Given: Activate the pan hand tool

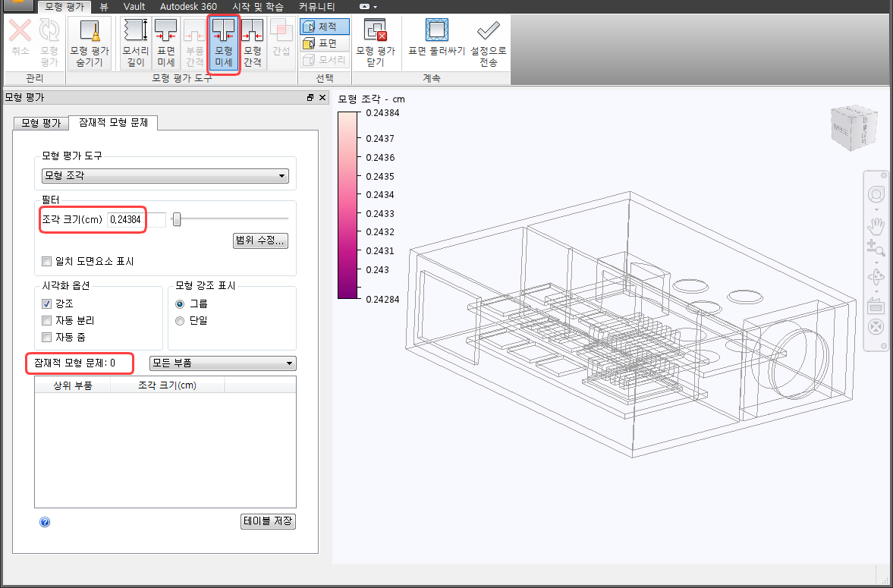Looking at the screenshot, I should pos(876,225).
